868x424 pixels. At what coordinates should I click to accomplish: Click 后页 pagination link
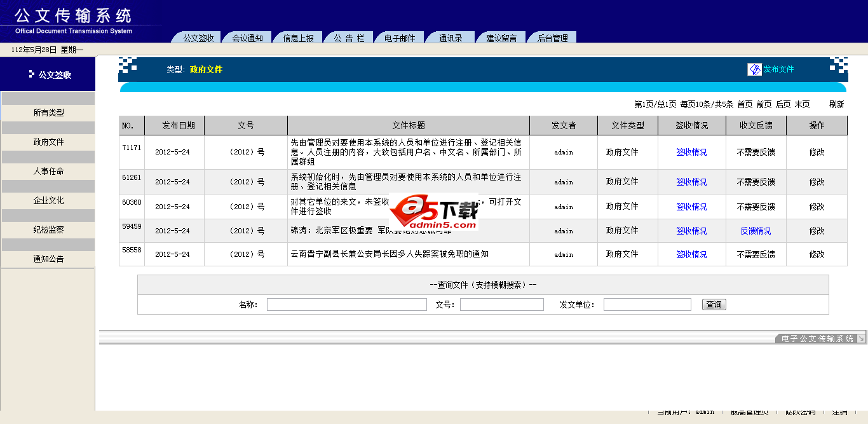click(783, 104)
